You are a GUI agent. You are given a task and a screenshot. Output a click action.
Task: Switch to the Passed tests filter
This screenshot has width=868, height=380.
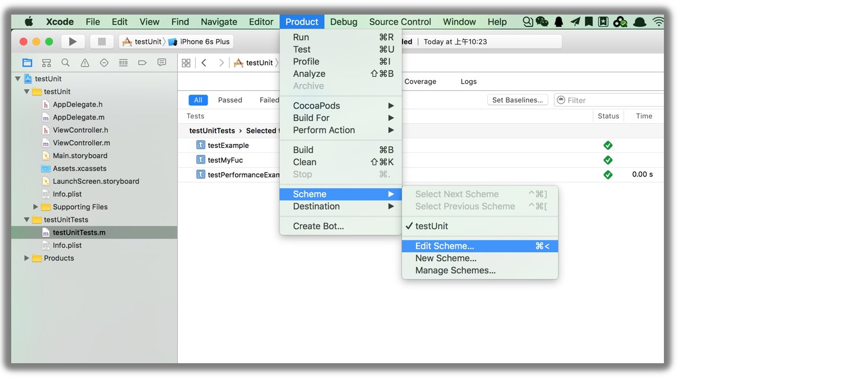[x=230, y=100]
